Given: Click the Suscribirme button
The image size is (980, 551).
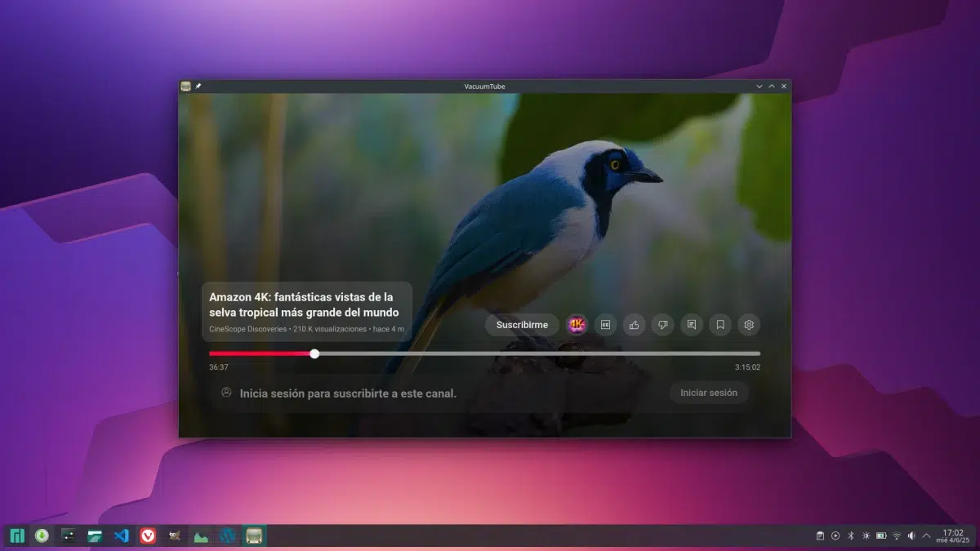Looking at the screenshot, I should point(522,325).
